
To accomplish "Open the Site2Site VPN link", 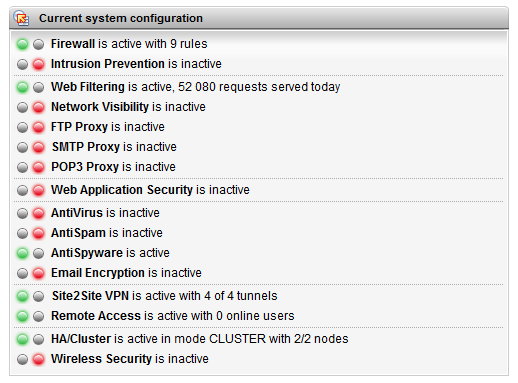I will click(x=90, y=296).
